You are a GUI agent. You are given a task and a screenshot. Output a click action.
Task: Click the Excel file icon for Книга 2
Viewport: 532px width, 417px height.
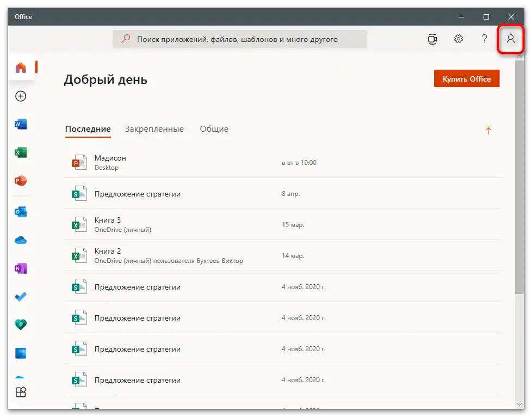pyautogui.click(x=79, y=255)
